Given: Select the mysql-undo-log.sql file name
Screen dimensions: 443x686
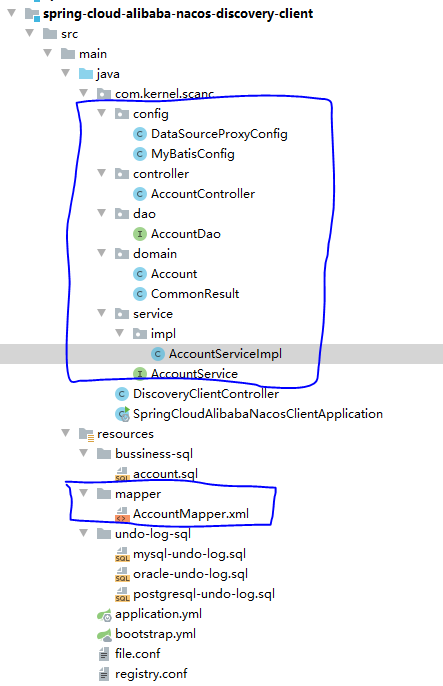Looking at the screenshot, I should coord(189,554).
